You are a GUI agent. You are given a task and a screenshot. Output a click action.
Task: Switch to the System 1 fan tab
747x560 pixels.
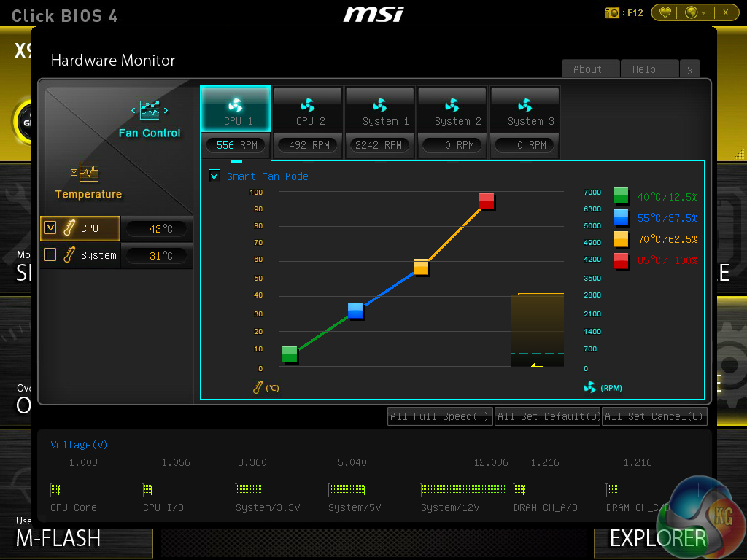click(379, 109)
